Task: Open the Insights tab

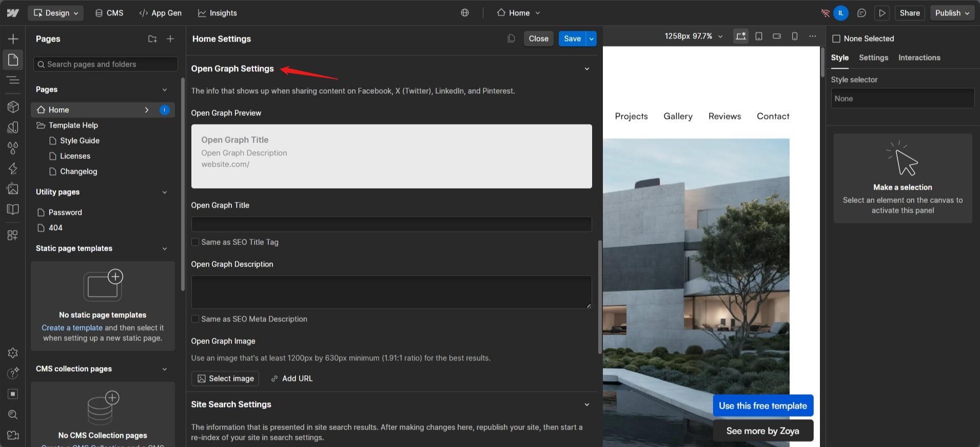Action: click(218, 13)
